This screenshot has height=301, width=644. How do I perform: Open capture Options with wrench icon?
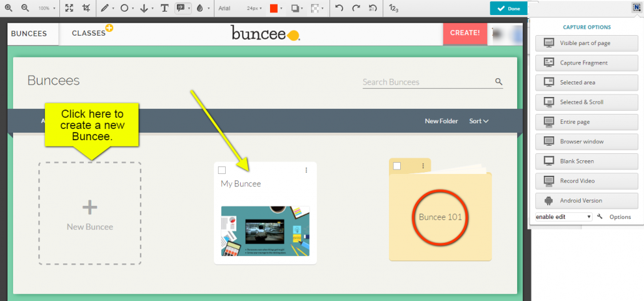tap(615, 217)
